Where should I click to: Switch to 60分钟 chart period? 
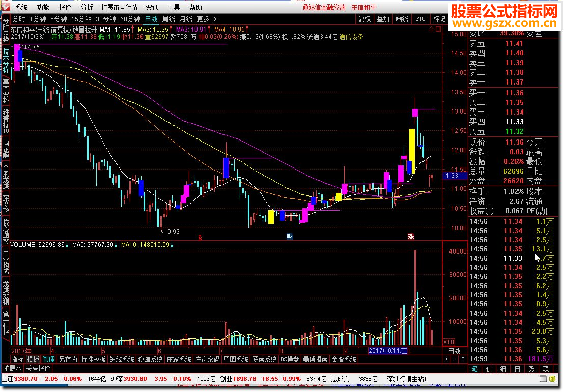click(130, 19)
